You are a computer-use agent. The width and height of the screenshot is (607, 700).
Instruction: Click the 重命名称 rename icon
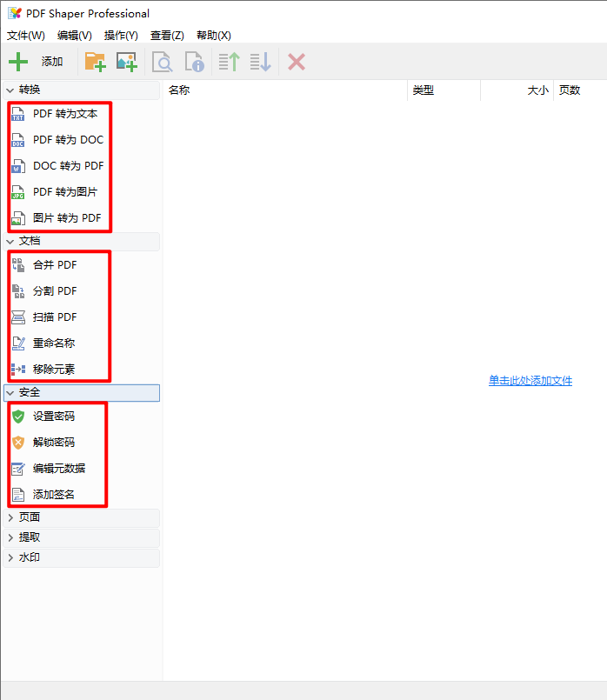point(18,343)
